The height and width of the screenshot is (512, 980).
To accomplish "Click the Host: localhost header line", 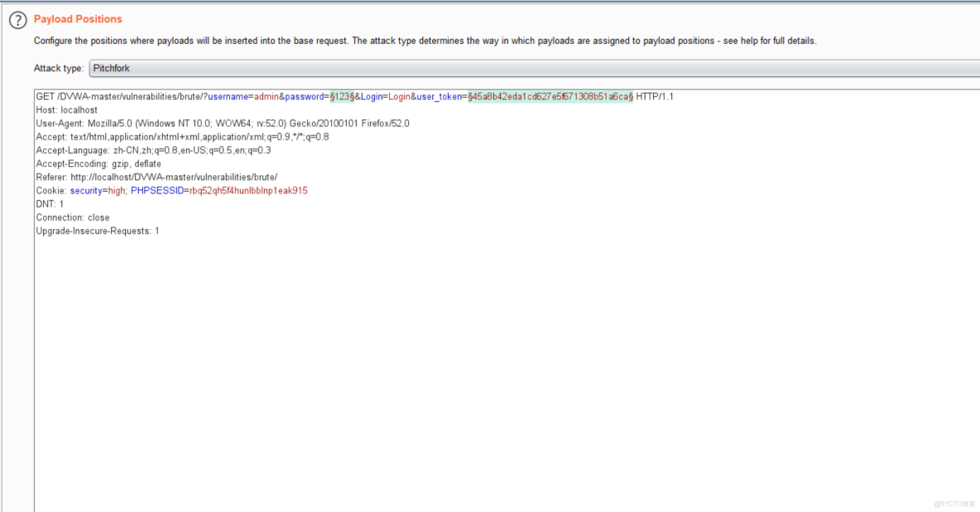I will [66, 109].
